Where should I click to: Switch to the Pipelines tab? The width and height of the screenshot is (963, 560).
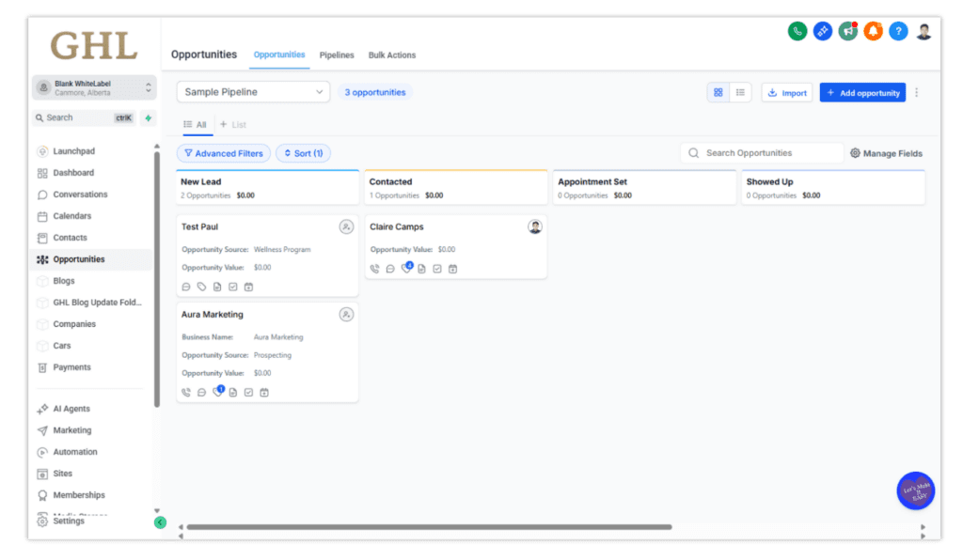click(x=337, y=54)
